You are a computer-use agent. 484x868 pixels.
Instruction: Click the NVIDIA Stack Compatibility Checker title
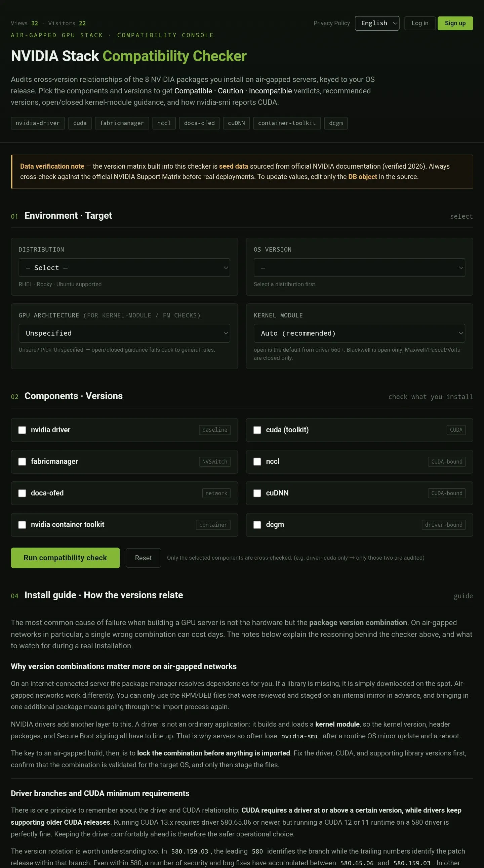pyautogui.click(x=129, y=56)
